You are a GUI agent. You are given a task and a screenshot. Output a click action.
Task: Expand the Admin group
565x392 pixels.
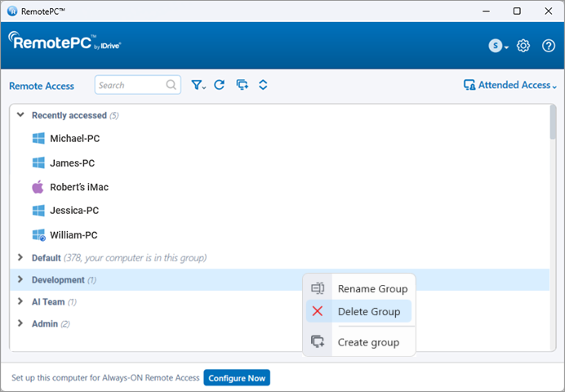click(x=21, y=323)
